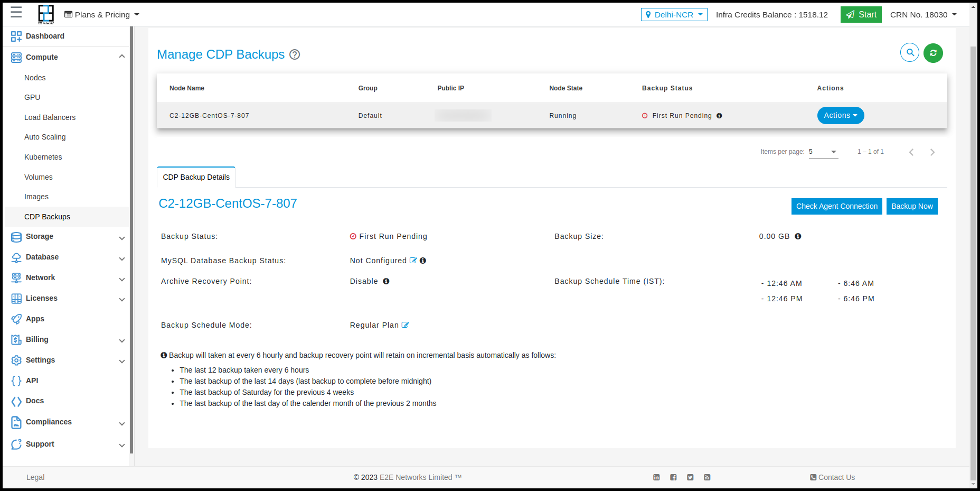Click the sidebar vertical scrollbar

click(x=131, y=240)
